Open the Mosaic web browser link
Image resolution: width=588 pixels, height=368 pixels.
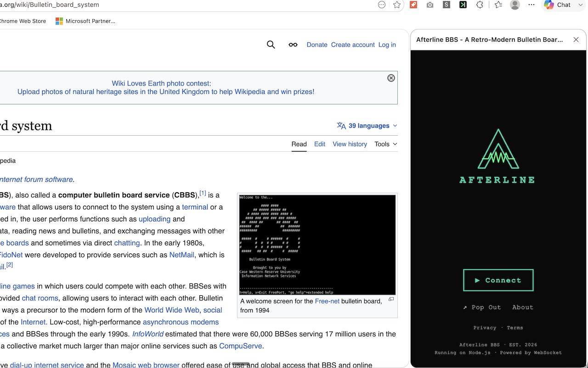click(x=146, y=365)
